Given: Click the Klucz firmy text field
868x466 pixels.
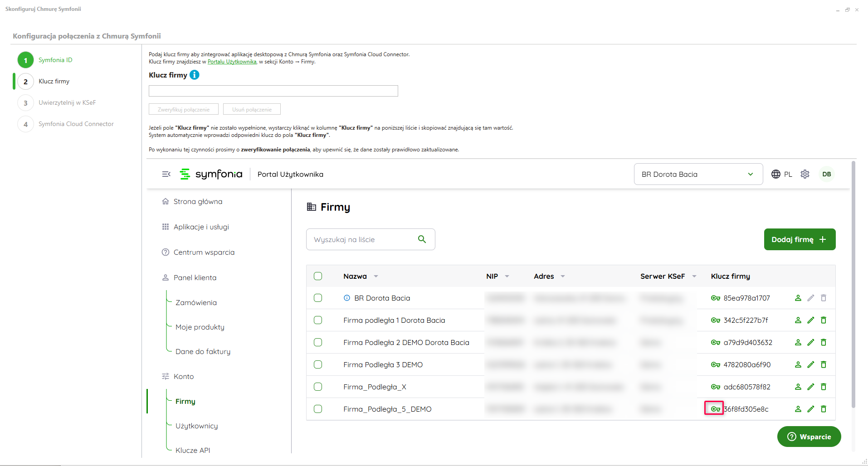Looking at the screenshot, I should tap(273, 91).
